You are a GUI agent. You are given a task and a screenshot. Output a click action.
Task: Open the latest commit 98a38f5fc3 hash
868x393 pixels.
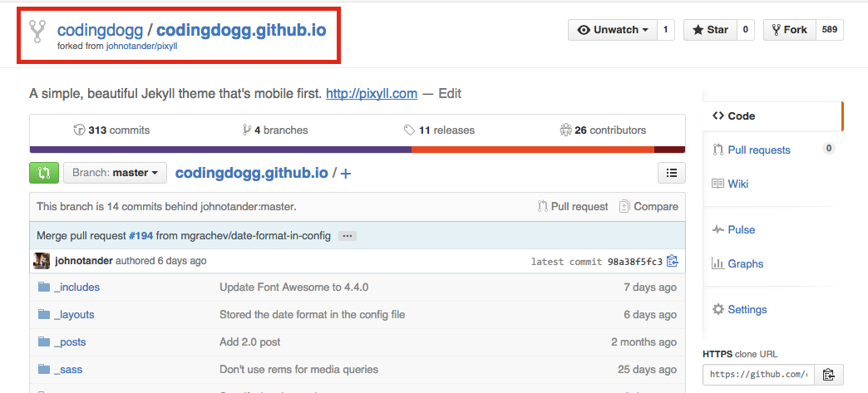coord(635,261)
